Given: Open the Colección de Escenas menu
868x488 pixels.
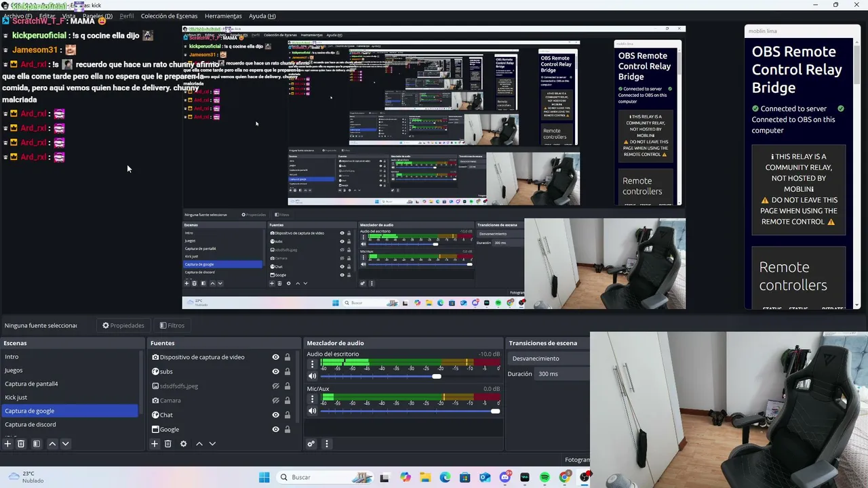Looking at the screenshot, I should click(170, 16).
